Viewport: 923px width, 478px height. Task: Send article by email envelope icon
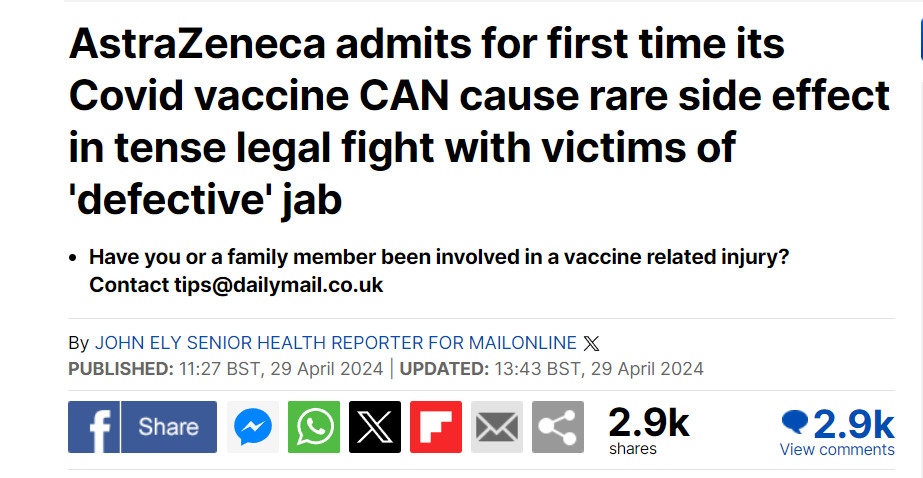[x=497, y=427]
